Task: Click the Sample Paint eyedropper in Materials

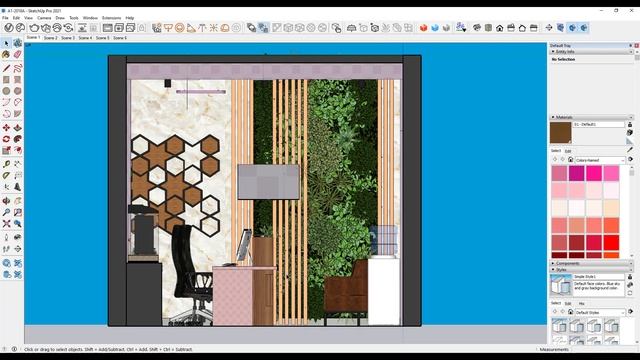Action: point(630,150)
